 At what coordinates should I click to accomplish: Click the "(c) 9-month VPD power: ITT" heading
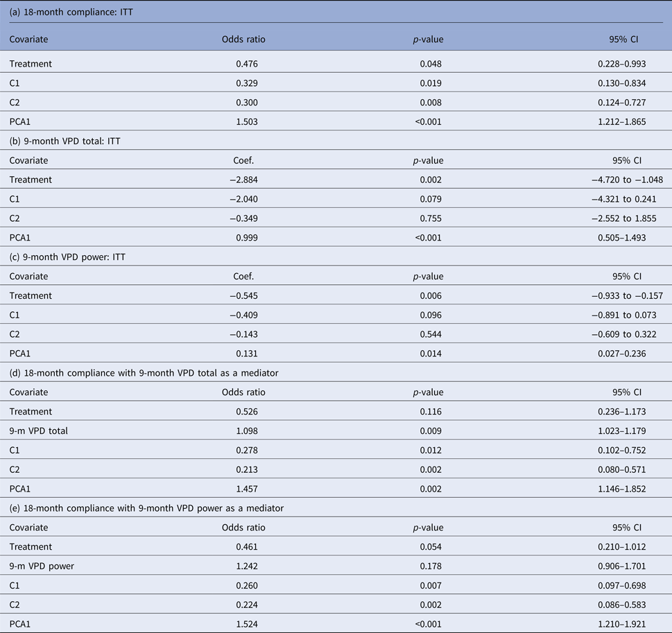coord(67,257)
